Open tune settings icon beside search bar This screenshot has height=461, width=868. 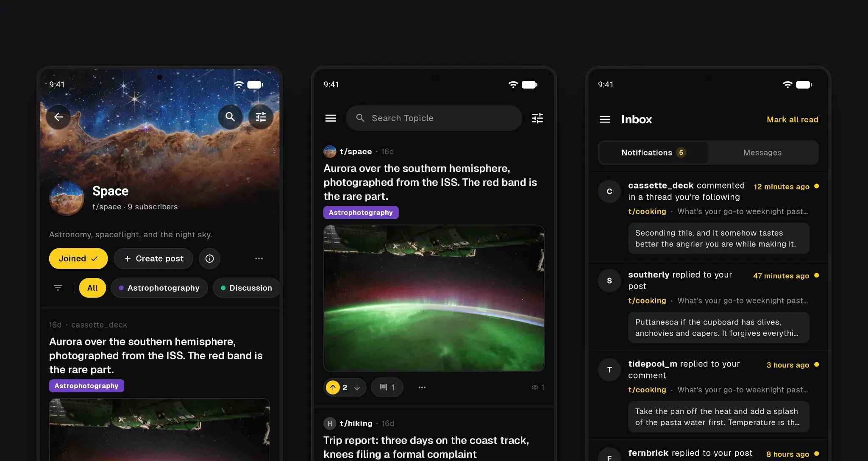coord(537,118)
